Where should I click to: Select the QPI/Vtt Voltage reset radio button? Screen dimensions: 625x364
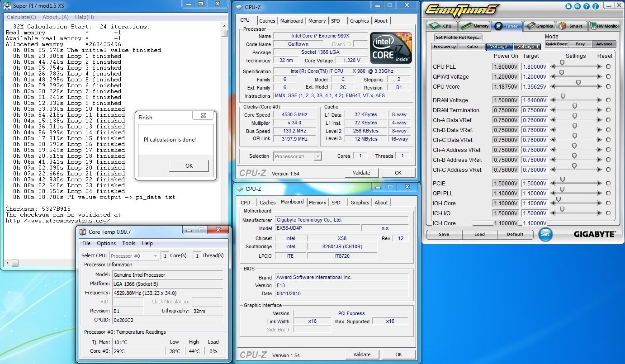coord(608,77)
